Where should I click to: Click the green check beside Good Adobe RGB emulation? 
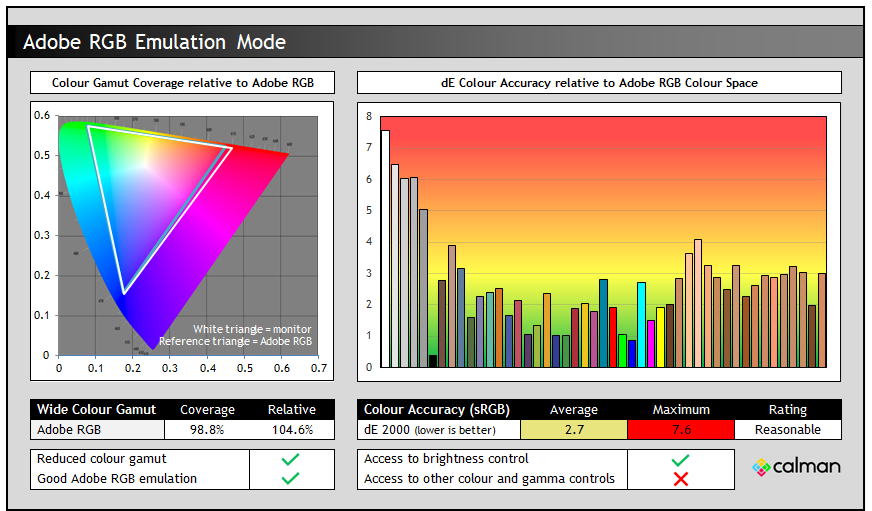click(x=291, y=478)
